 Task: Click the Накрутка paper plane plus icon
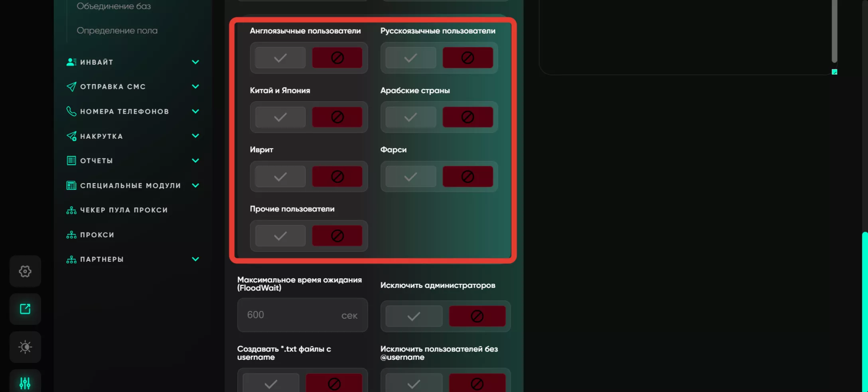(x=71, y=136)
